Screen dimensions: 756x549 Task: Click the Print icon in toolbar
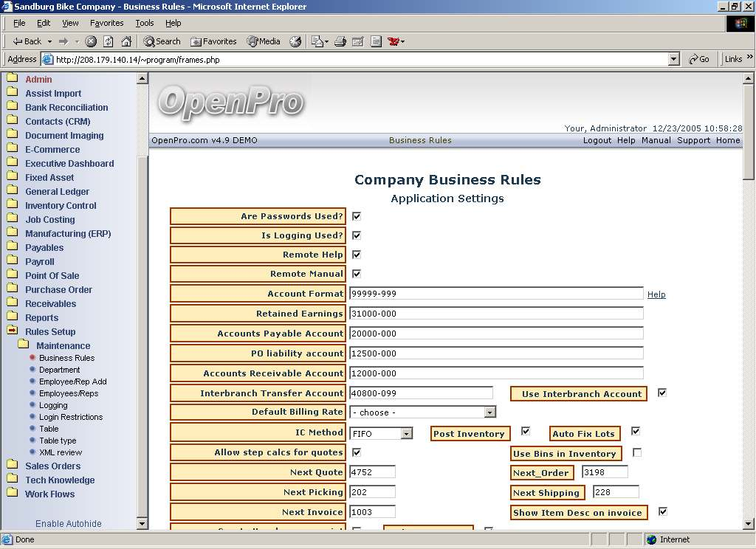[x=340, y=41]
